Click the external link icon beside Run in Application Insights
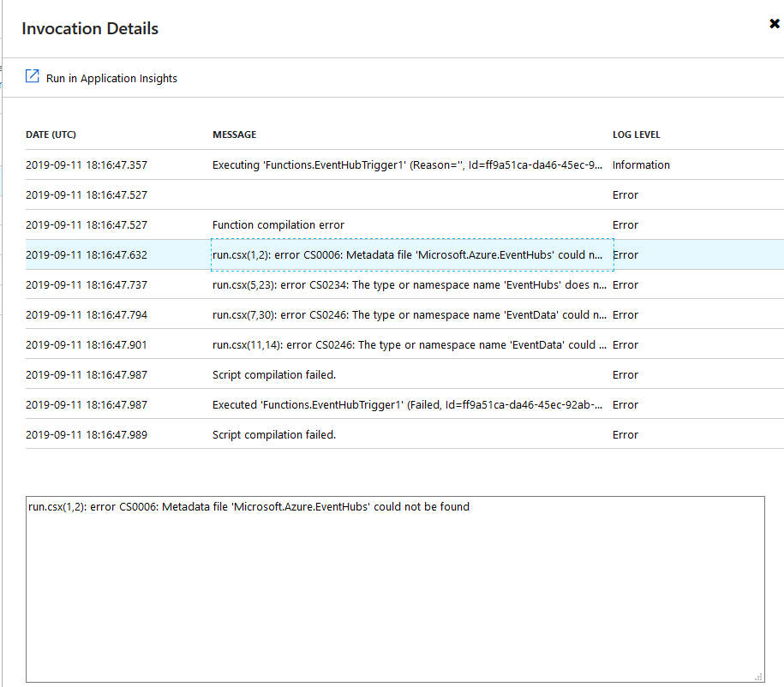The height and width of the screenshot is (687, 784). pos(32,76)
